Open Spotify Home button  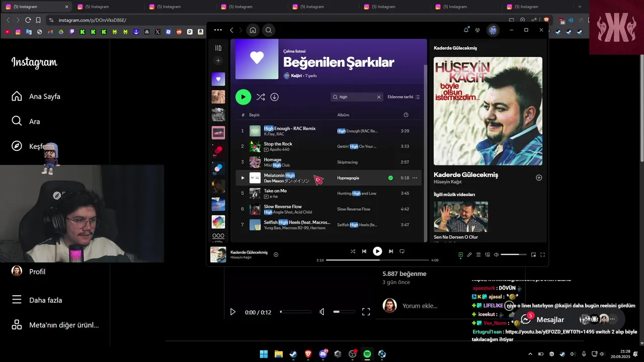253,30
